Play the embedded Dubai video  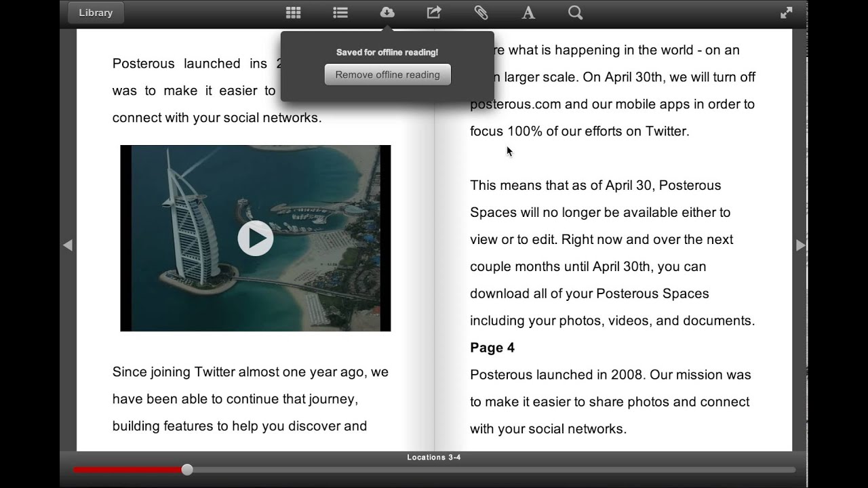click(256, 238)
